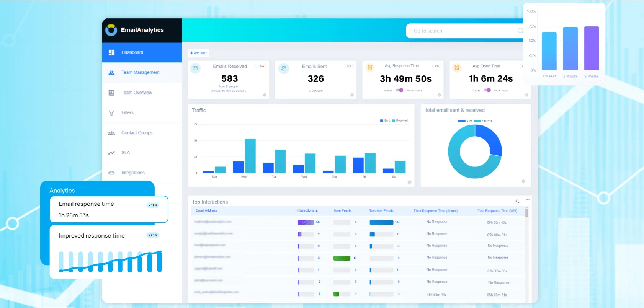Sort by Your Response Time (WH)
Image resolution: width=644 pixels, height=308 pixels.
pos(497,211)
